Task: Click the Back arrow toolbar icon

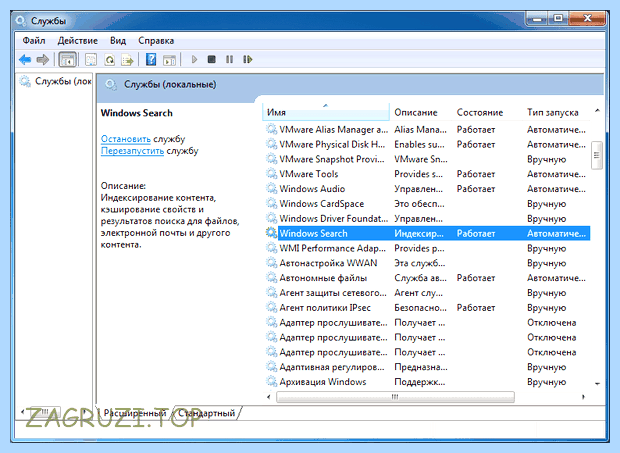Action: click(x=25, y=60)
